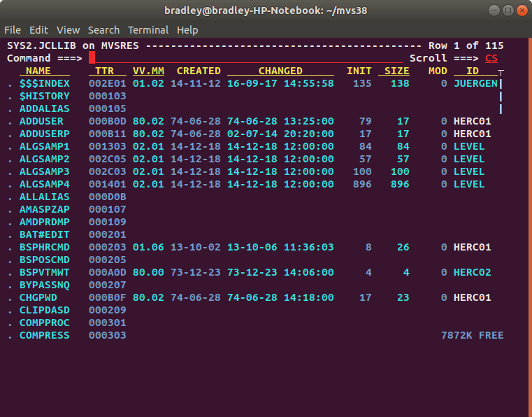This screenshot has width=532, height=417.
Task: Select the AMASPZAP member
Action: 45,209
